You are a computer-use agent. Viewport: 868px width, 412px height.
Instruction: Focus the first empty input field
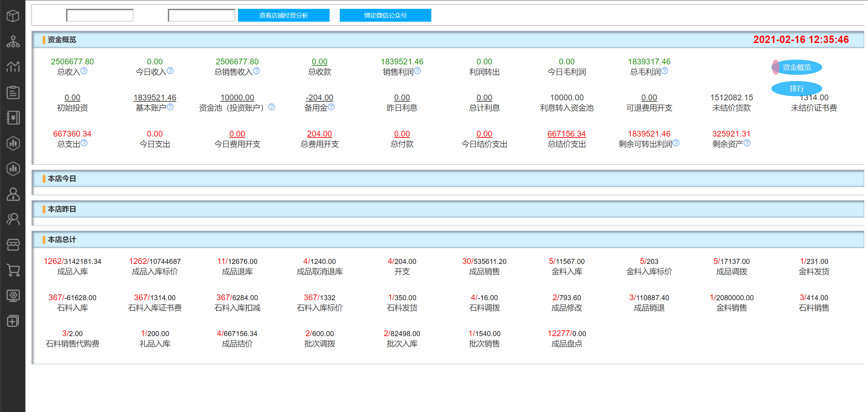click(x=100, y=15)
